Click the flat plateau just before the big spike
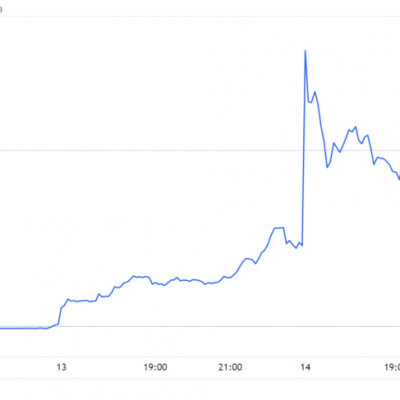 279,228
